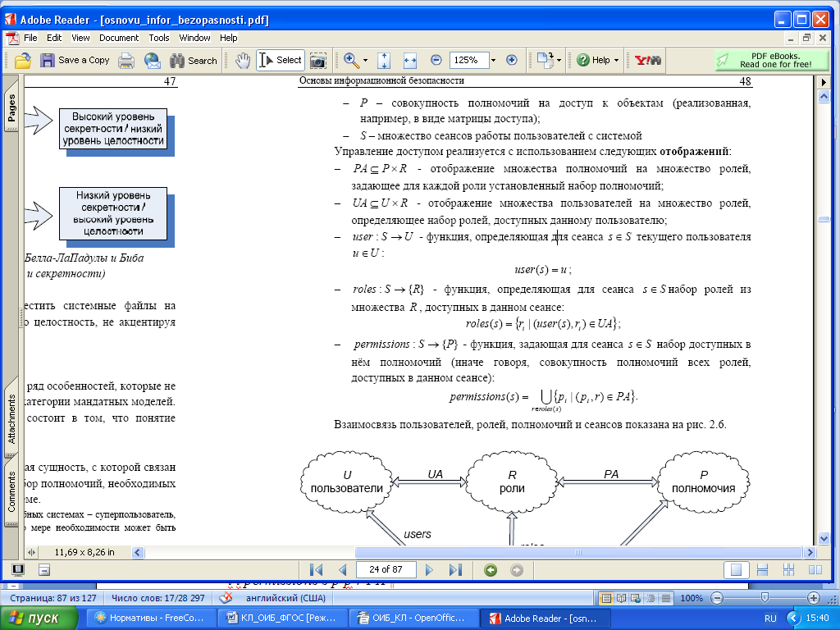840x630 pixels.
Task: Click the zoom out minus button
Action: [x=436, y=60]
